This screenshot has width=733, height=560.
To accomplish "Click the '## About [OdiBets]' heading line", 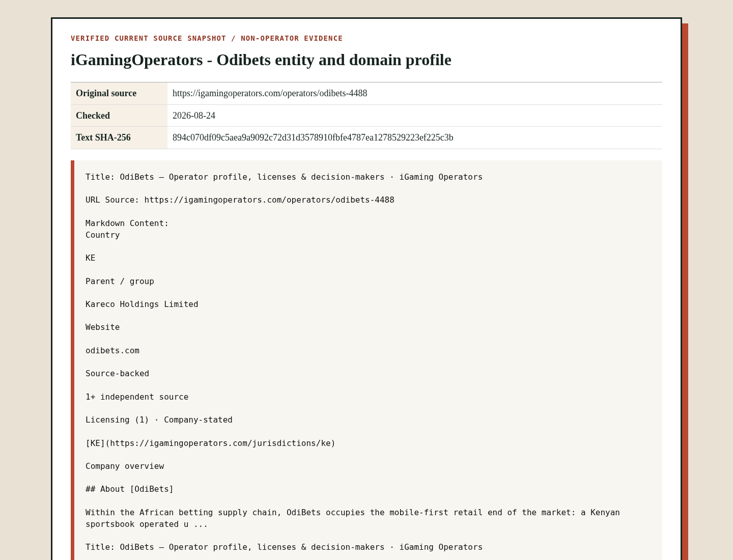I will (129, 489).
